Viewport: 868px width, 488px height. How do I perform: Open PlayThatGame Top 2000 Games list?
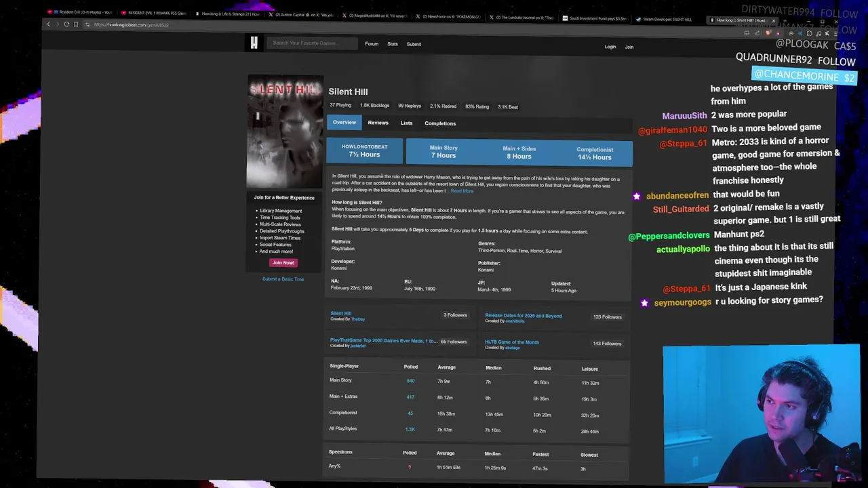[x=384, y=341]
